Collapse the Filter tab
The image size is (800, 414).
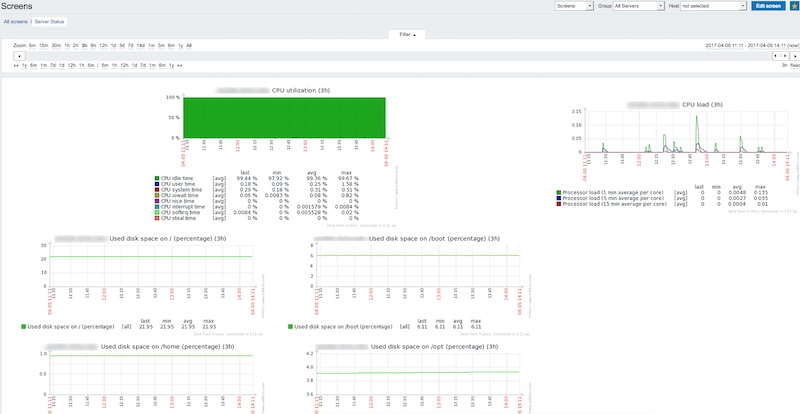407,35
